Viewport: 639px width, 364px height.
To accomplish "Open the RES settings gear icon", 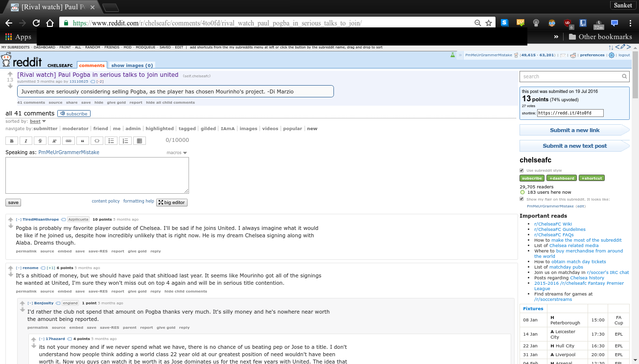I will (x=612, y=55).
